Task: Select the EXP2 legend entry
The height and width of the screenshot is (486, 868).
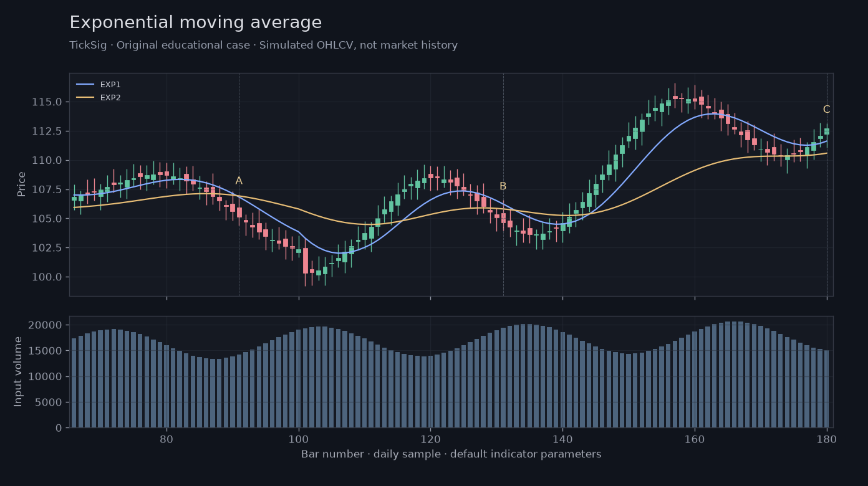Action: tap(99, 98)
